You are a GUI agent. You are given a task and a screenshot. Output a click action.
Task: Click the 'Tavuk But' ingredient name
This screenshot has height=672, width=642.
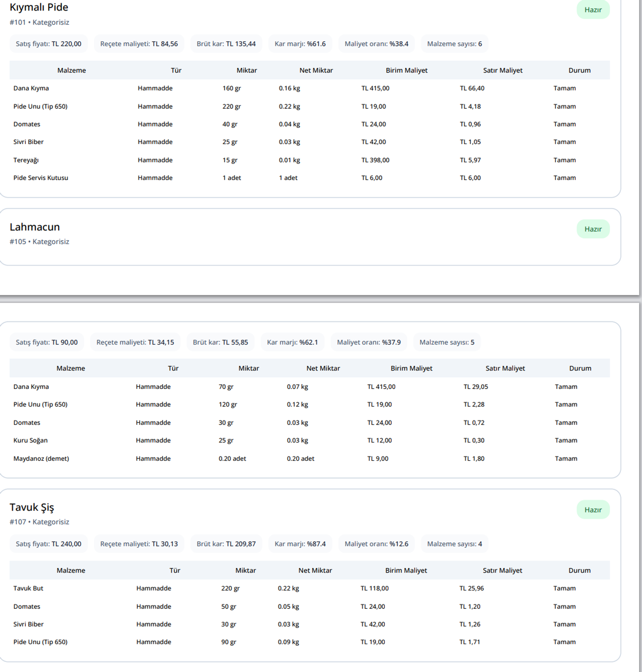coord(28,589)
